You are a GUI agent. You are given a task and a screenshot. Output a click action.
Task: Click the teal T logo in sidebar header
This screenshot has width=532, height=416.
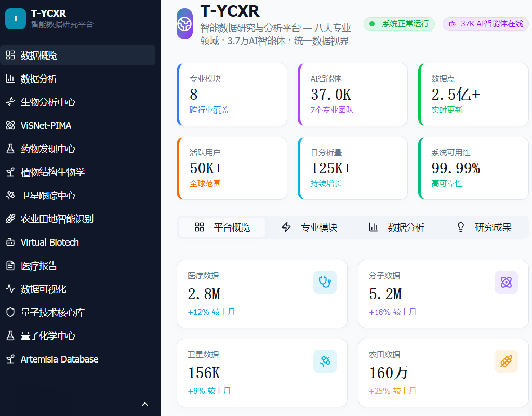(x=16, y=19)
